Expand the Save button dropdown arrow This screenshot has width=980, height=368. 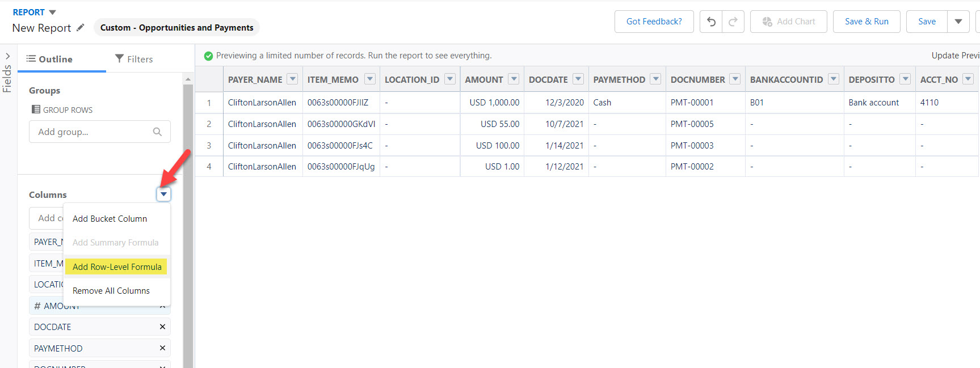pos(958,22)
